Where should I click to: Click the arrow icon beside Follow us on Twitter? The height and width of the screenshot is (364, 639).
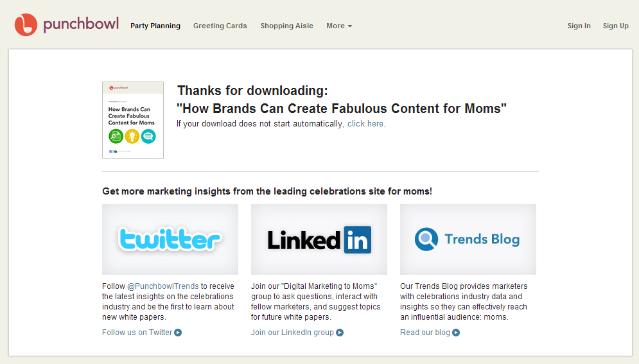(179, 333)
